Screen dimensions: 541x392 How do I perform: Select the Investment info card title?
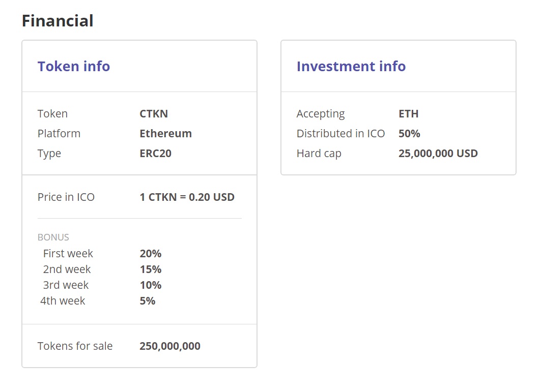pyautogui.click(x=351, y=67)
